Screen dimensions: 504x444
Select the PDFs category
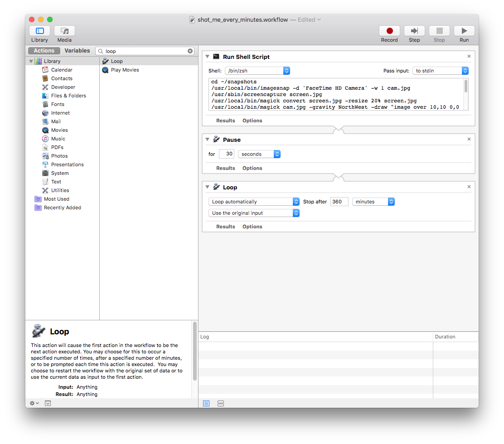(x=57, y=147)
